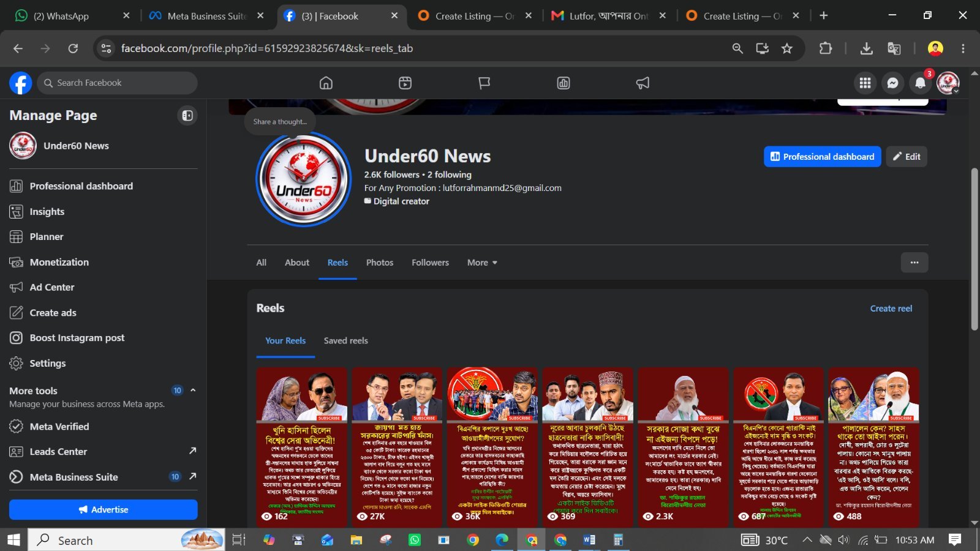Viewport: 980px width, 551px height.
Task: Open the three-dots profile options menu
Action: coord(914,263)
